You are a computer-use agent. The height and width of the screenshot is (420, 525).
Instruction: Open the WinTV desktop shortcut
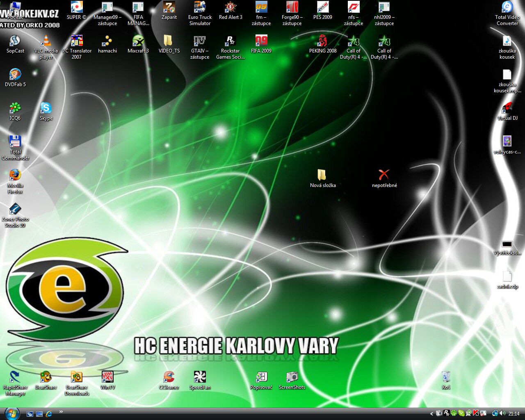tap(107, 380)
